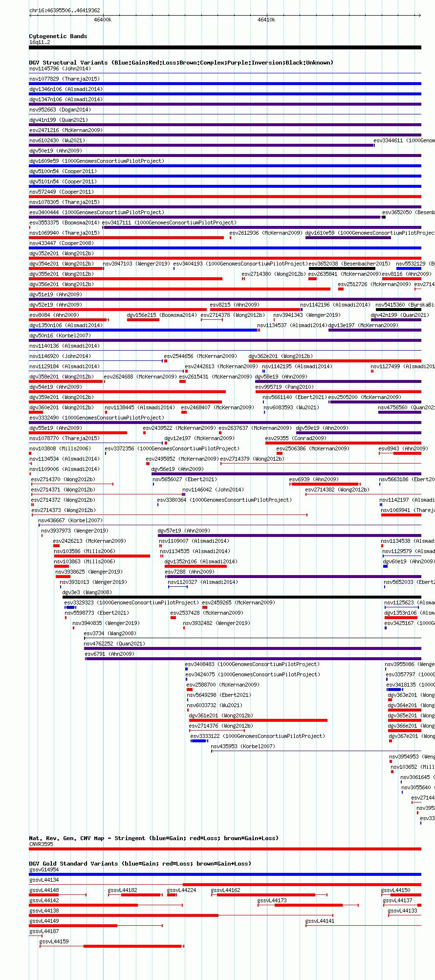
Task: Click nsv952663 (Dogan2014) label
Action: point(60,110)
